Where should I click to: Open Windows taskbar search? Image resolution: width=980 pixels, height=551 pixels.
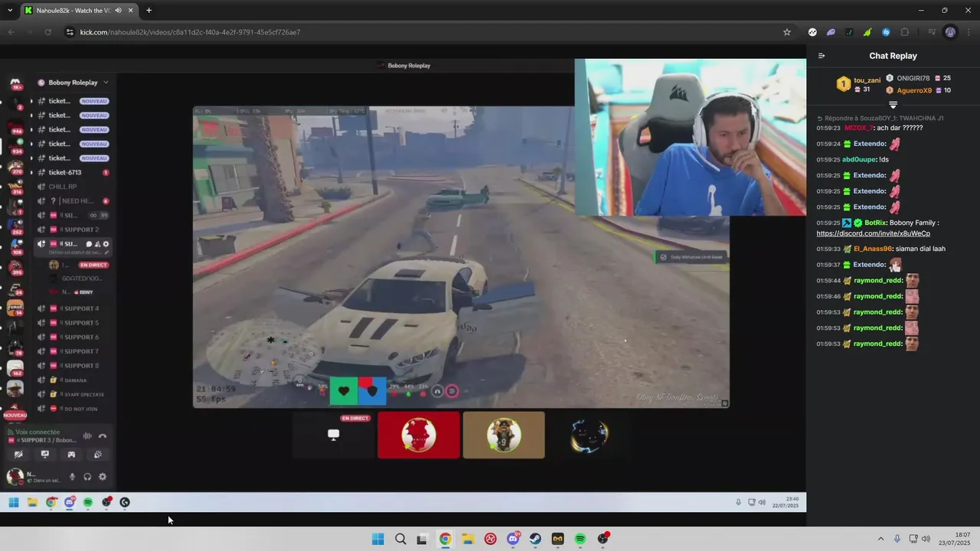pyautogui.click(x=400, y=539)
